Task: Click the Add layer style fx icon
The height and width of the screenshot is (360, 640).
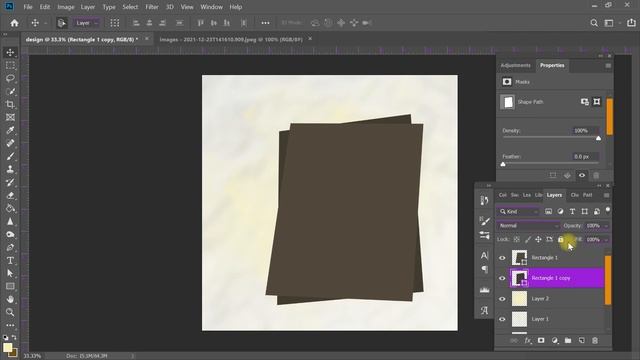Action: 528,340
